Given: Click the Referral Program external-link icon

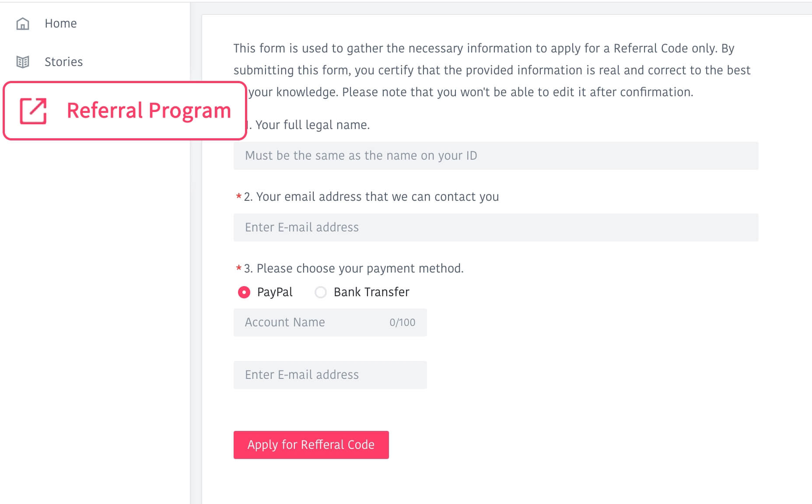Looking at the screenshot, I should coord(34,110).
